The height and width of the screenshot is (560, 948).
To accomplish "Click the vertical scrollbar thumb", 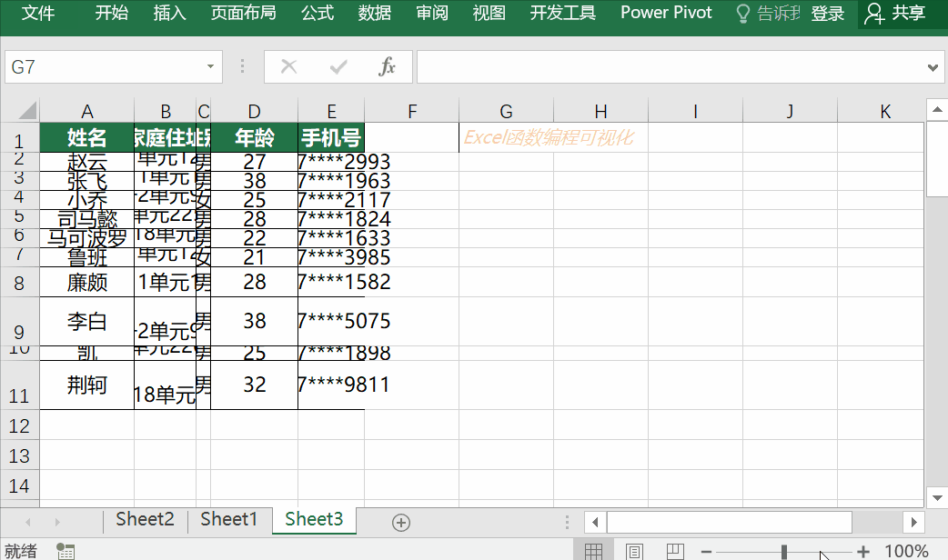I will (937, 159).
